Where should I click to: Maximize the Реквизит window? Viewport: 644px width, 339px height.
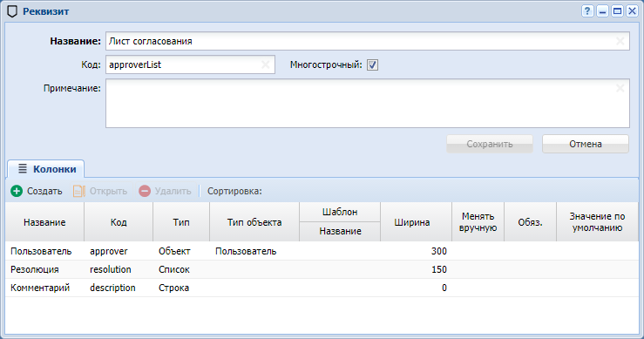(617, 11)
